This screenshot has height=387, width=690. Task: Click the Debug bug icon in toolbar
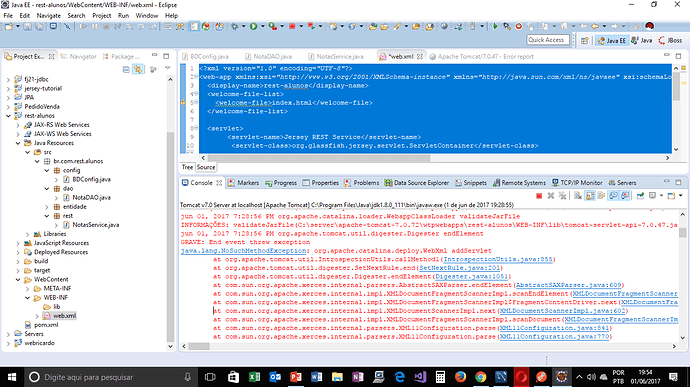pyautogui.click(x=235, y=26)
